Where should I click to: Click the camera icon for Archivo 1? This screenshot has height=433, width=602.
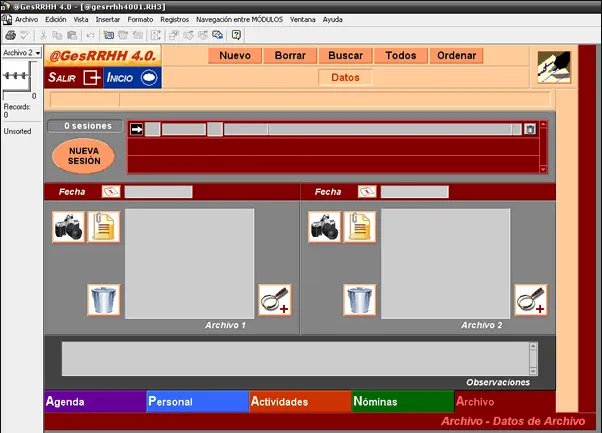pos(68,227)
